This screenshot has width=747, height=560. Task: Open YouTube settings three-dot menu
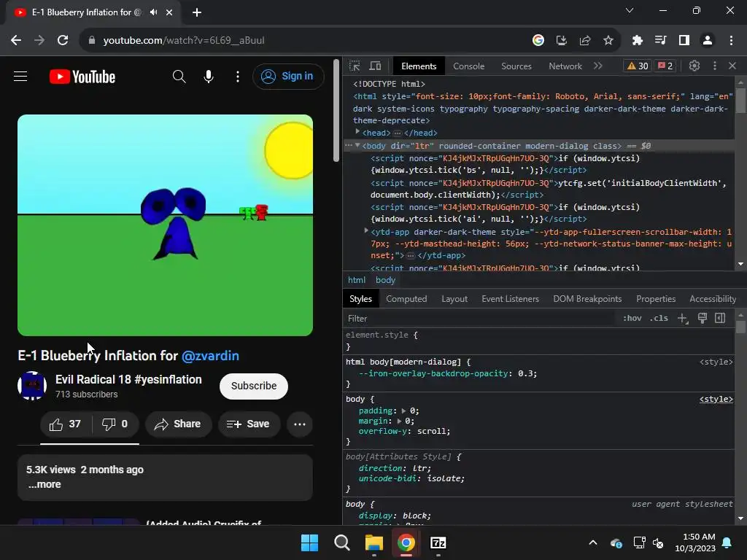pos(238,76)
